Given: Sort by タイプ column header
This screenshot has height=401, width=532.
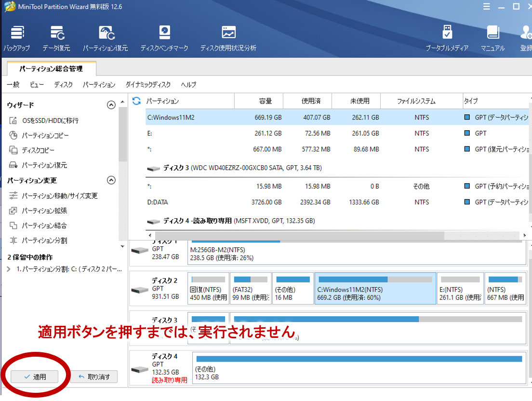Looking at the screenshot, I should coord(496,101).
